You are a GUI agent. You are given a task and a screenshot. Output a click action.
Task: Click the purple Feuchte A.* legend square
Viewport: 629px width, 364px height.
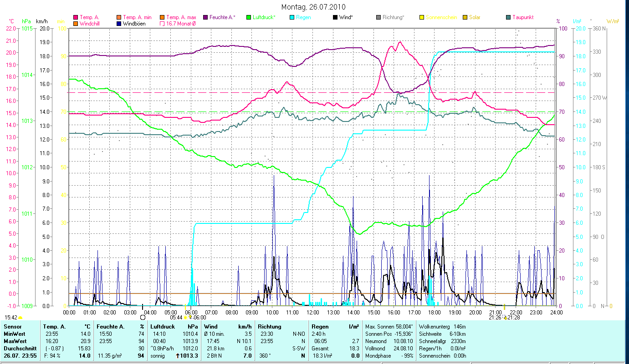click(205, 17)
